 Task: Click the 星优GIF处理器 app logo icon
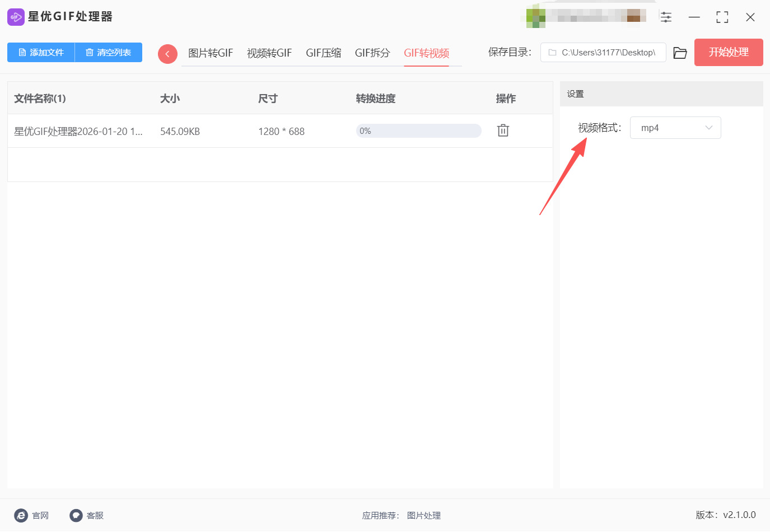coord(16,17)
